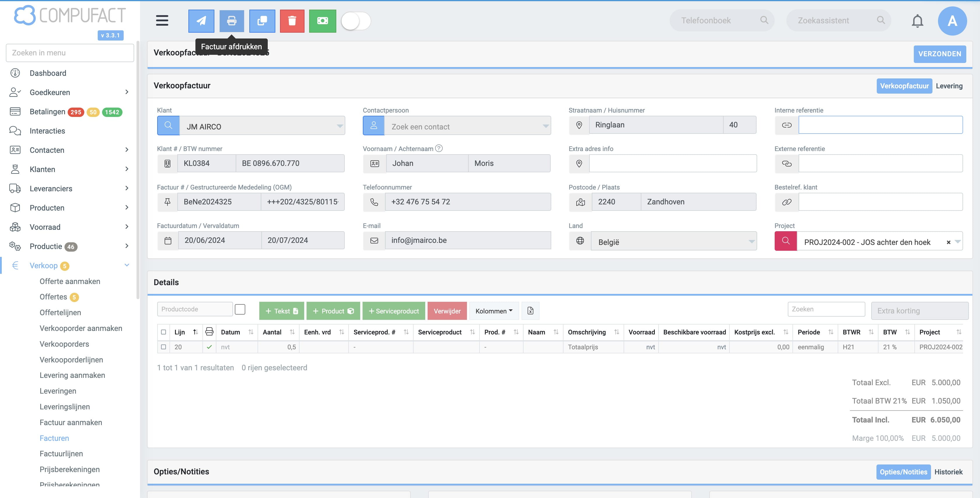This screenshot has height=498, width=980.
Task: Expand Klanten menu chevron
Action: 127,169
